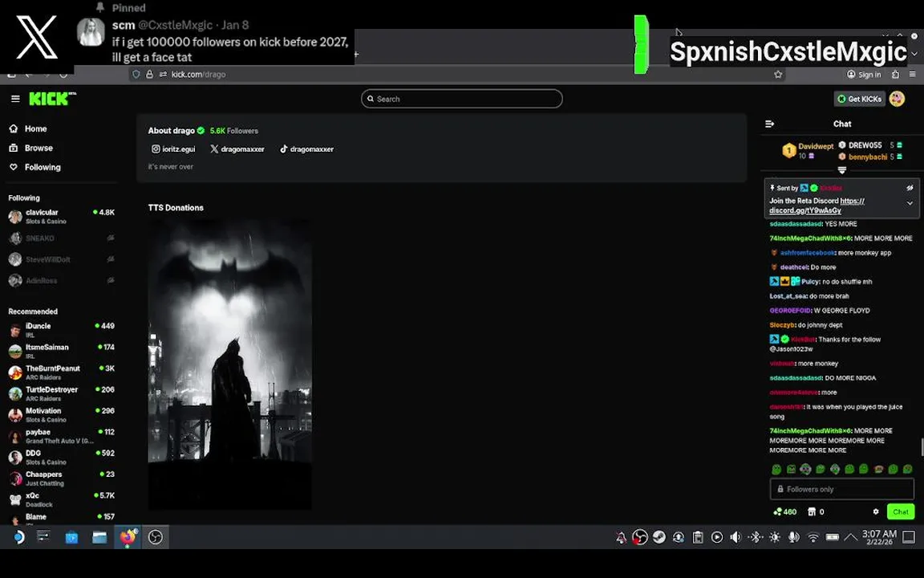The width and height of the screenshot is (924, 578).
Task: Open Following in sidebar
Action: click(x=34, y=168)
